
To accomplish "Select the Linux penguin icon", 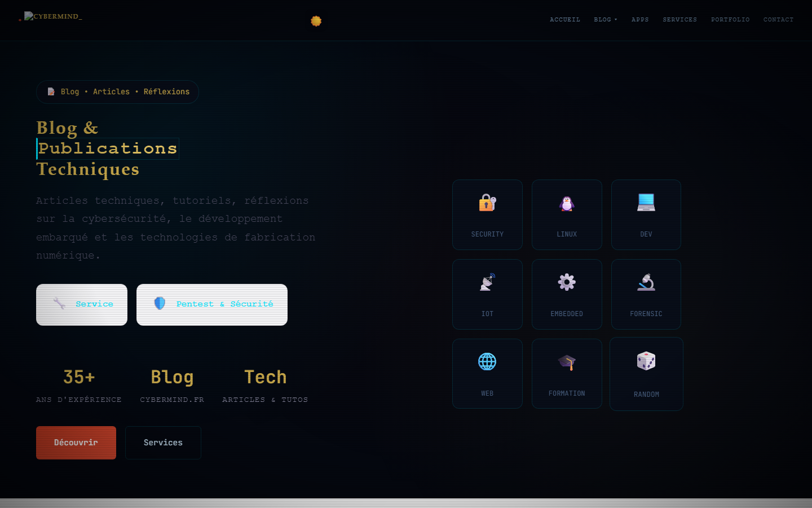I will pyautogui.click(x=567, y=203).
